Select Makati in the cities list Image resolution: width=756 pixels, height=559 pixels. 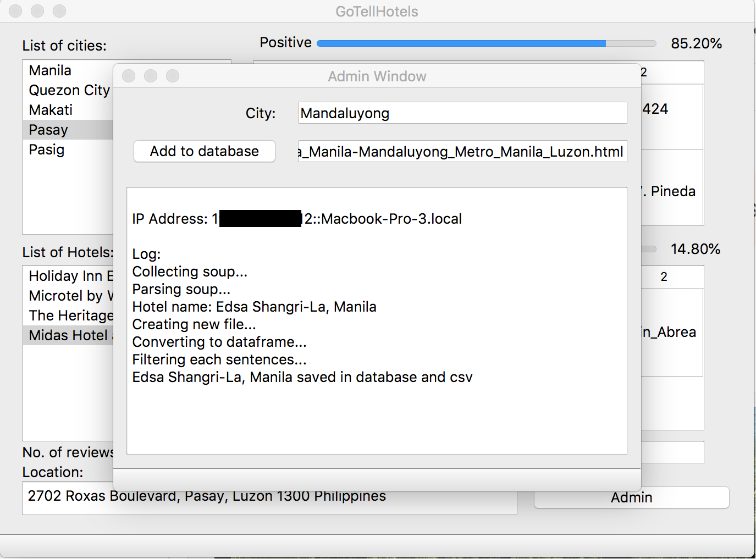(x=68, y=110)
